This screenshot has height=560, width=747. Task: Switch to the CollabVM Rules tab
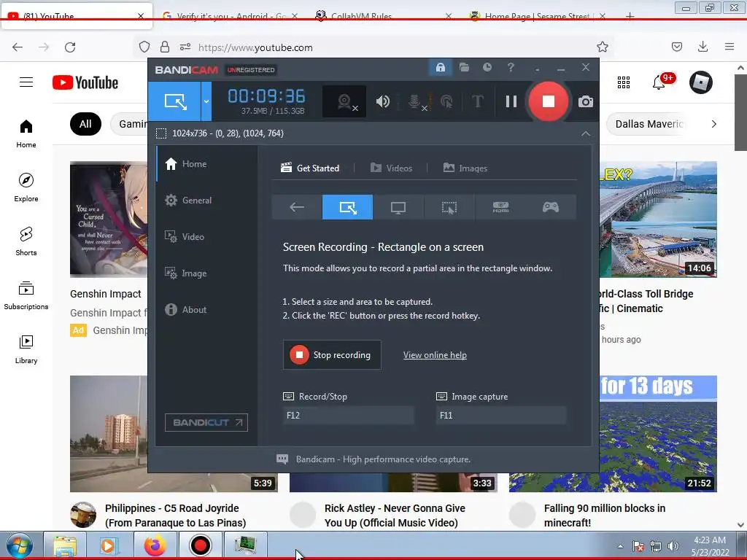tap(384, 16)
